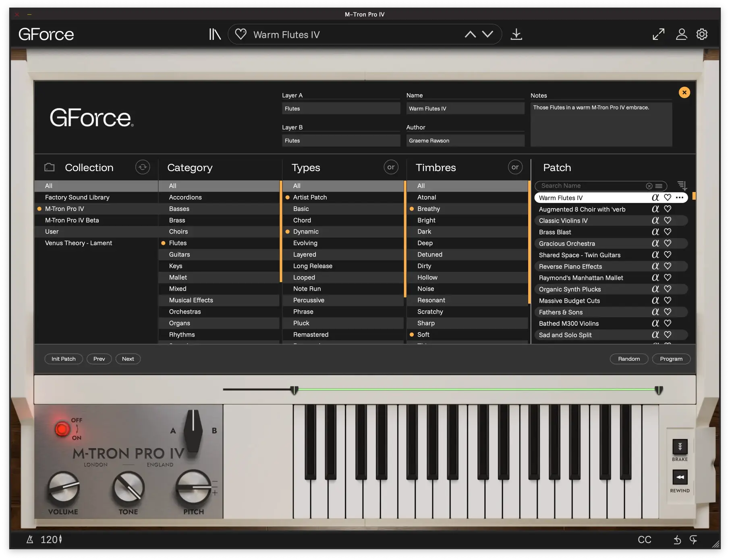The height and width of the screenshot is (560, 730).
Task: Click the Rewind button
Action: 680,477
